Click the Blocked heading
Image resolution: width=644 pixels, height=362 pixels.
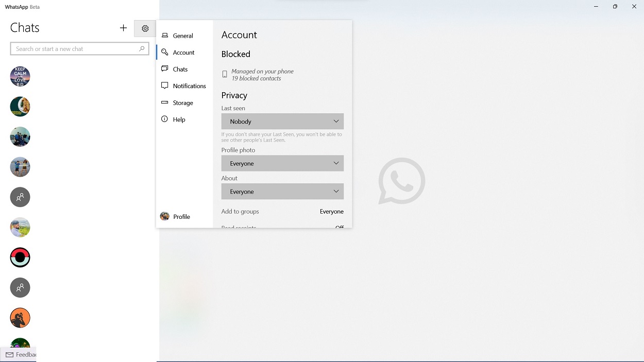[x=236, y=54]
